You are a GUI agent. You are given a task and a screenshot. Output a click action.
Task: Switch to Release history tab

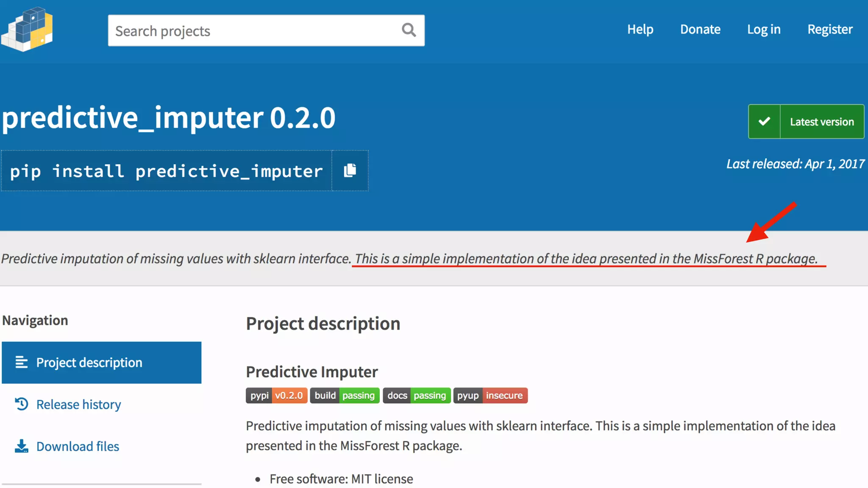click(79, 404)
